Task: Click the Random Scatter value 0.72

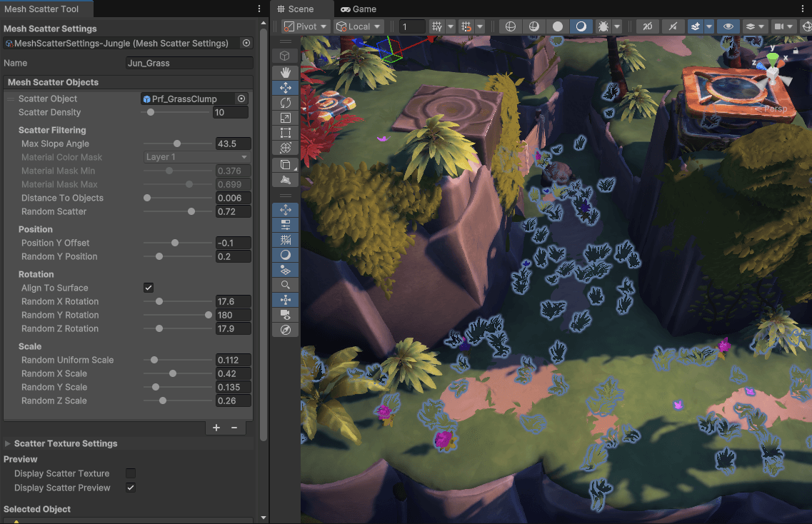Action: [233, 211]
